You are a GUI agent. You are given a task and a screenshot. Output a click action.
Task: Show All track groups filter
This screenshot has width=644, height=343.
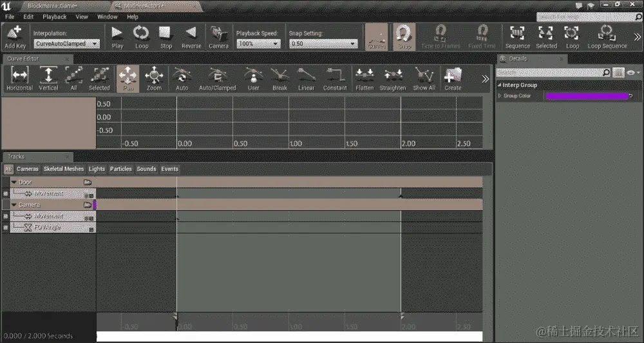(x=8, y=169)
